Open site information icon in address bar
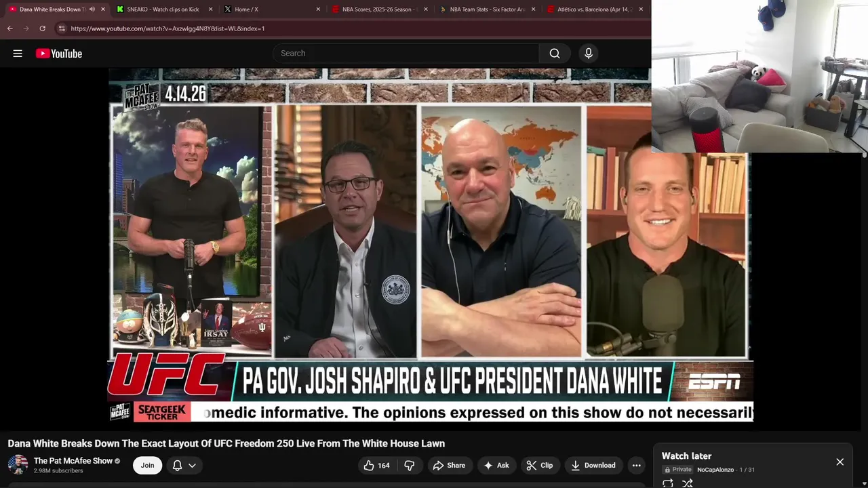868x488 pixels. (62, 28)
